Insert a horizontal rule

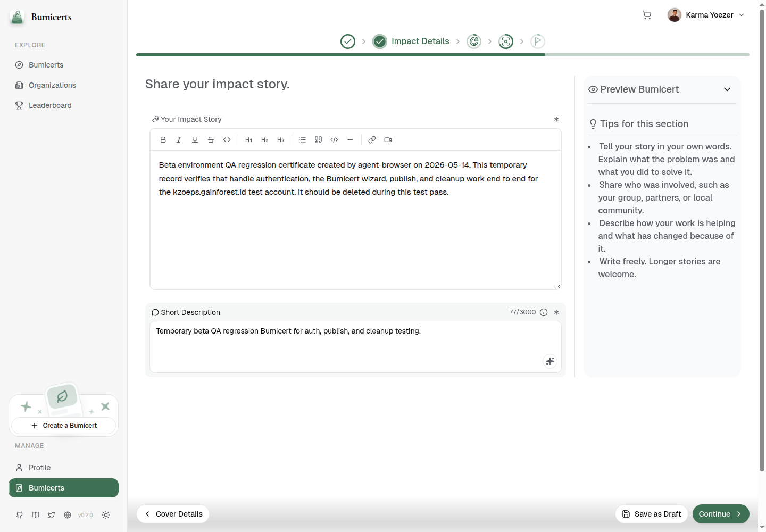[351, 140]
